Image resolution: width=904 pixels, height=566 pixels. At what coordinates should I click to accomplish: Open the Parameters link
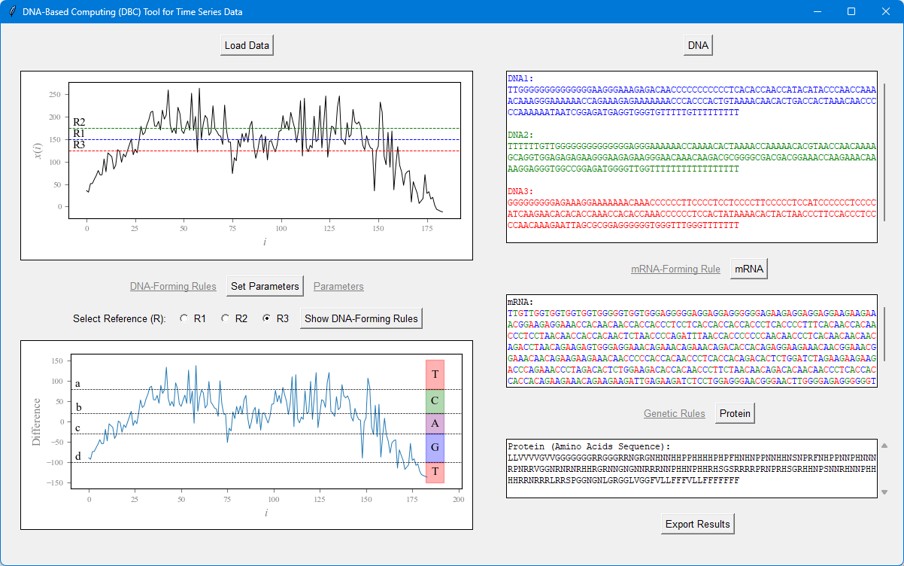(x=338, y=286)
